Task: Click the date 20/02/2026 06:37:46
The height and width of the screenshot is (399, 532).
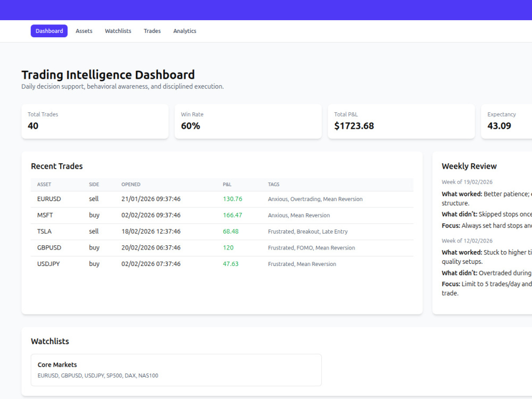Action: click(x=151, y=248)
